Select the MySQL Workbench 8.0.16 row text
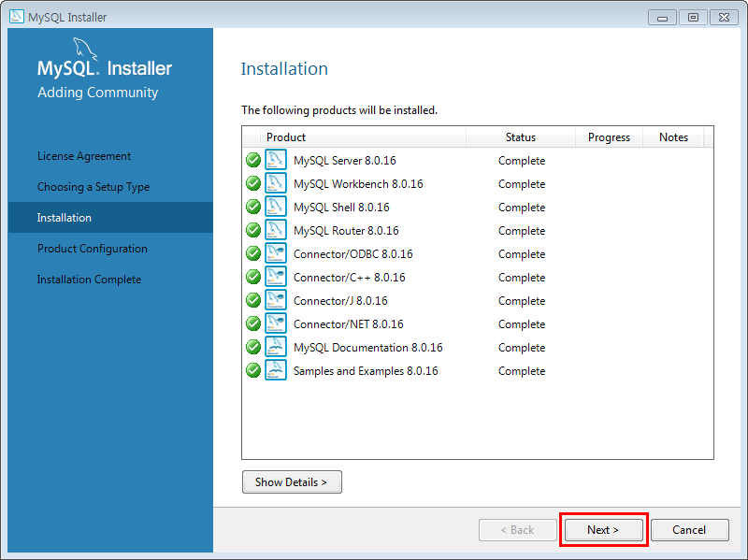The image size is (748, 560). coord(358,184)
